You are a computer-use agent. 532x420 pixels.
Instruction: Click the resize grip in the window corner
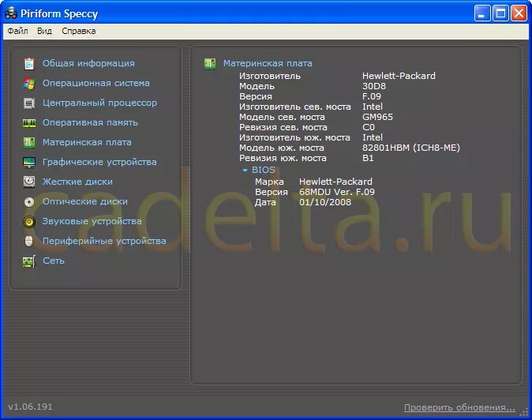(524, 412)
